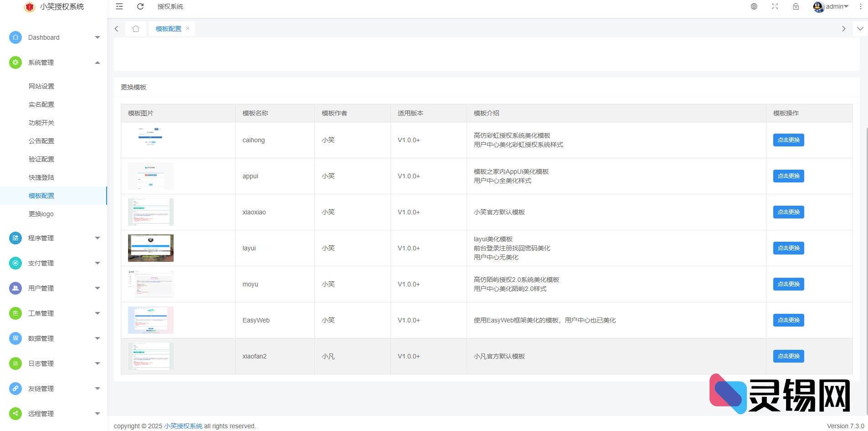The width and height of the screenshot is (868, 431).
Task: Collapse the sidebar with the menu fold icon
Action: click(119, 6)
